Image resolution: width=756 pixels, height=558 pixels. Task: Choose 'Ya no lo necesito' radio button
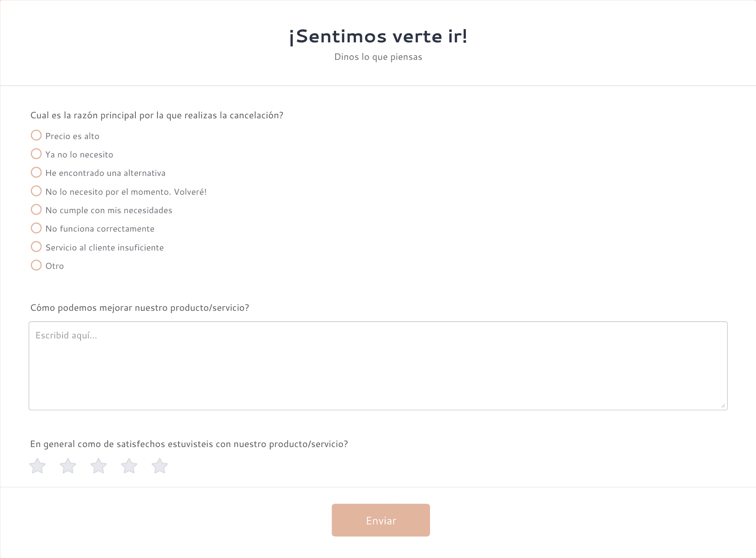pyautogui.click(x=36, y=154)
